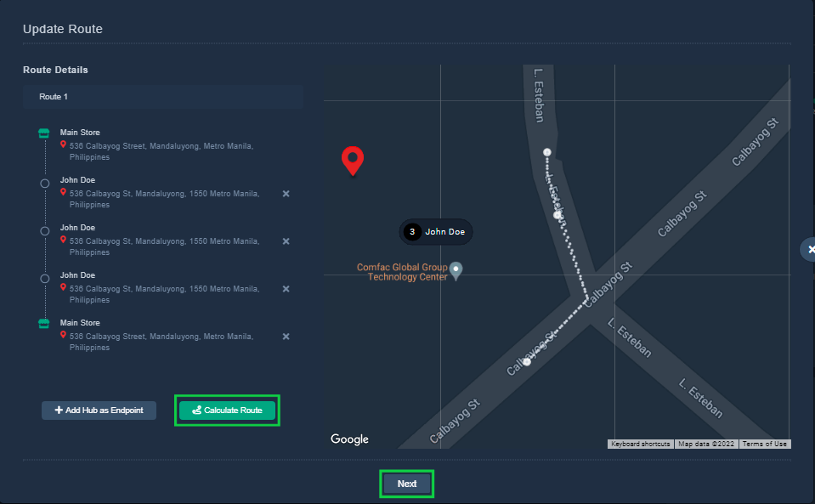Click the ending Main Store shop icon

(44, 324)
